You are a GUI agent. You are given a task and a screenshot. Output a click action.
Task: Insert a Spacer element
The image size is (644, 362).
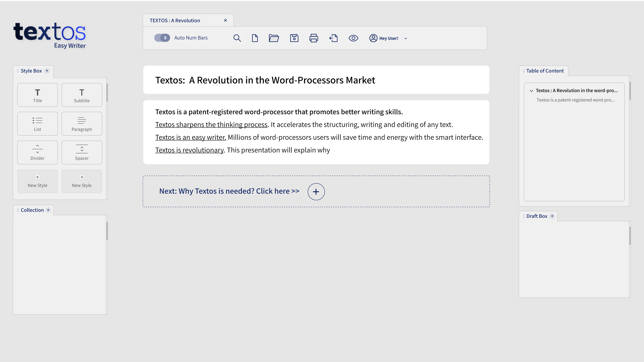(x=82, y=152)
